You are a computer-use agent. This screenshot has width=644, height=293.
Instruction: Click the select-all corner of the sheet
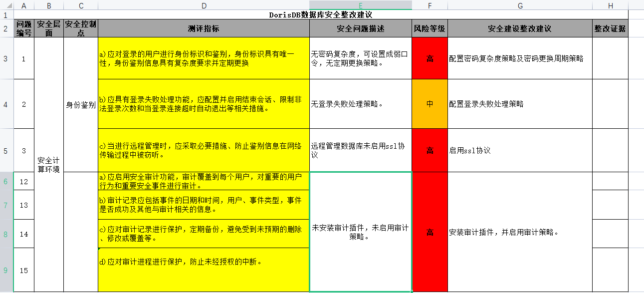6,5
